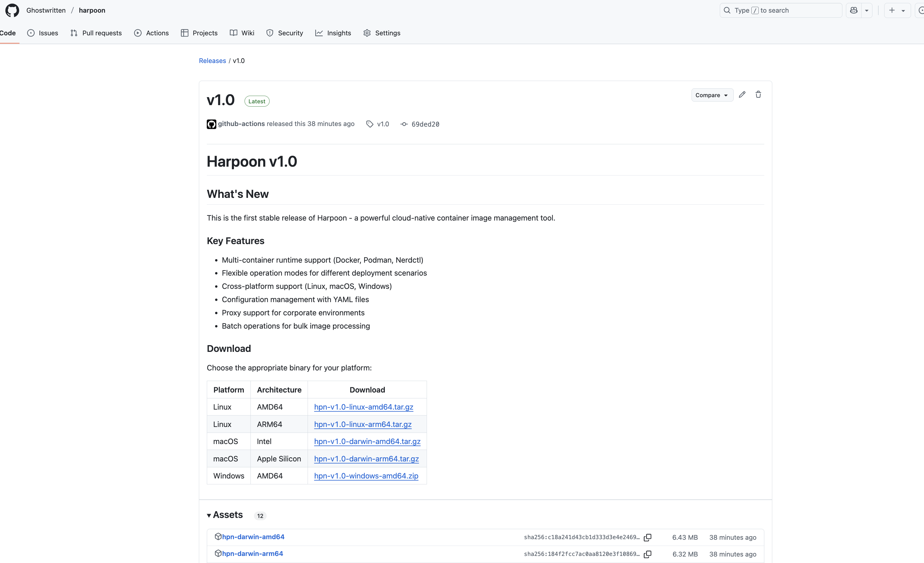Viewport: 924px width, 563px height.
Task: Expand the create new dropdown arrow
Action: (903, 11)
